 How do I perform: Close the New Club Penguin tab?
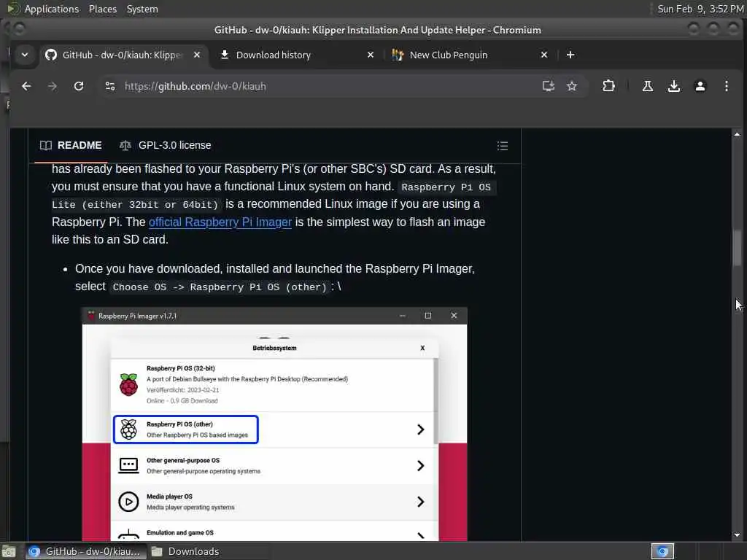tap(544, 55)
